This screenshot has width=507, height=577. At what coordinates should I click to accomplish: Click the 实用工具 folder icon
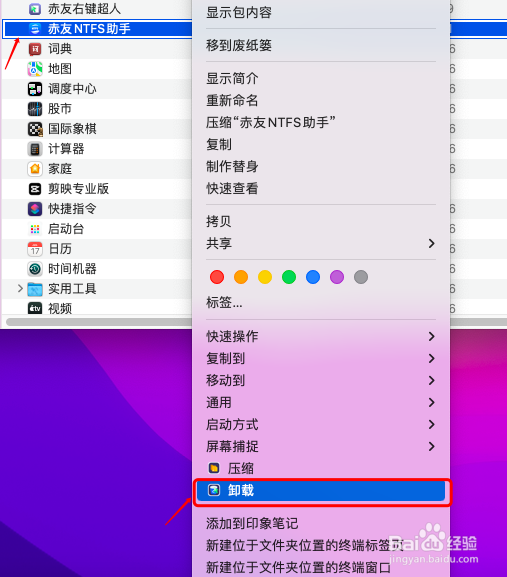coord(35,289)
